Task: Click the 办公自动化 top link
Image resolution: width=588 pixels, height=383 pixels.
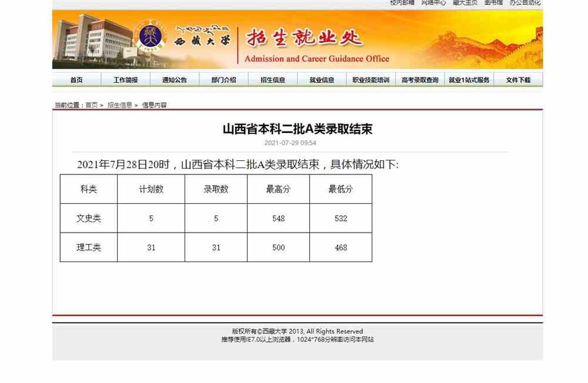Action: tap(525, 2)
